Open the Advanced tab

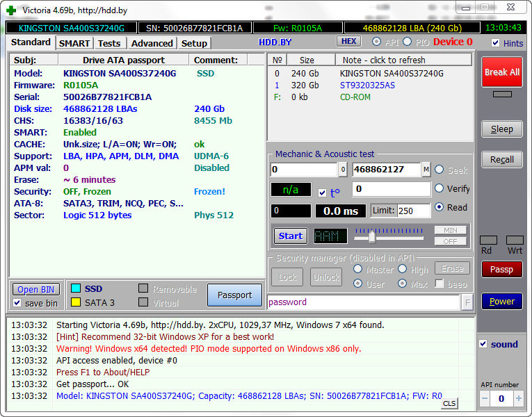click(152, 43)
